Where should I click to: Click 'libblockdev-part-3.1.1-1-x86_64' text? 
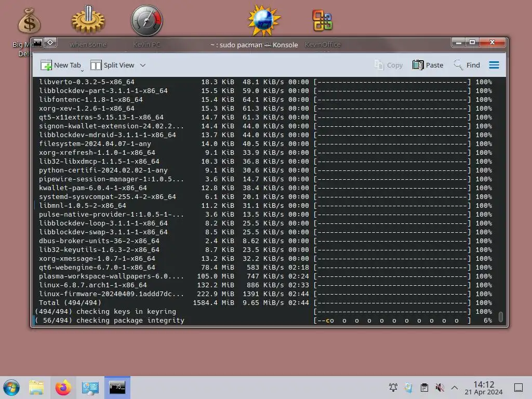point(103,91)
